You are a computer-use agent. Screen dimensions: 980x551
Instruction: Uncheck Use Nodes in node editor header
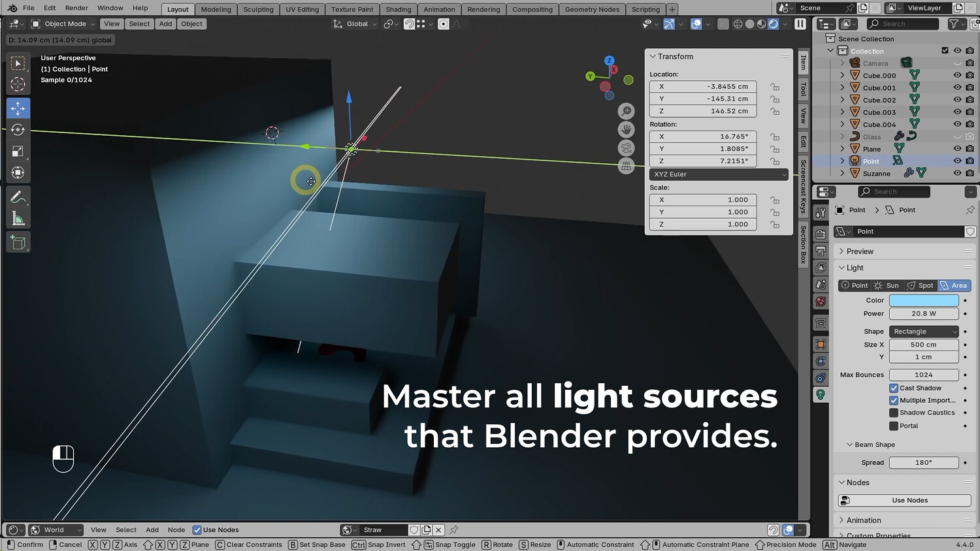[x=197, y=530]
